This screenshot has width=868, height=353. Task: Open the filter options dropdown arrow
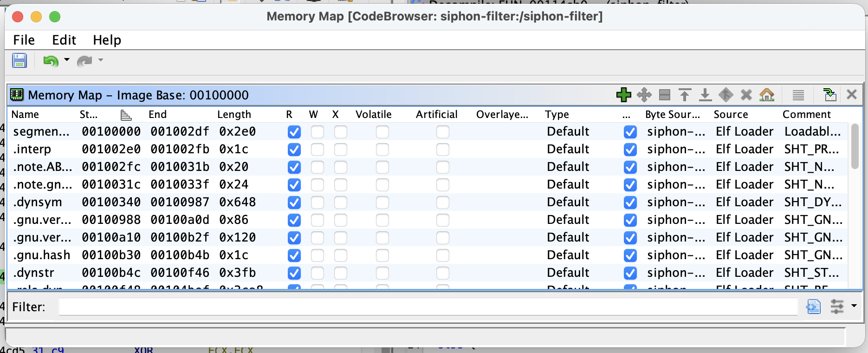(854, 306)
